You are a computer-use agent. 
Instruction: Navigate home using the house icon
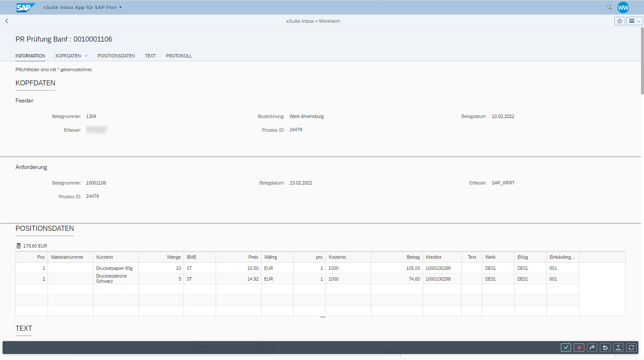(619, 21)
